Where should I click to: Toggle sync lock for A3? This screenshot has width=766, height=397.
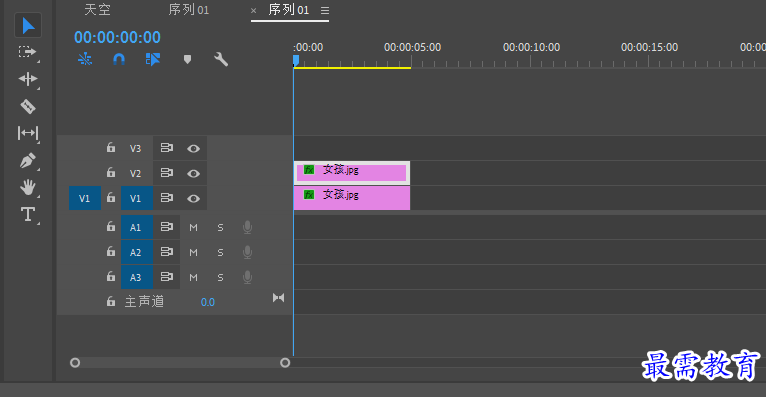167,277
